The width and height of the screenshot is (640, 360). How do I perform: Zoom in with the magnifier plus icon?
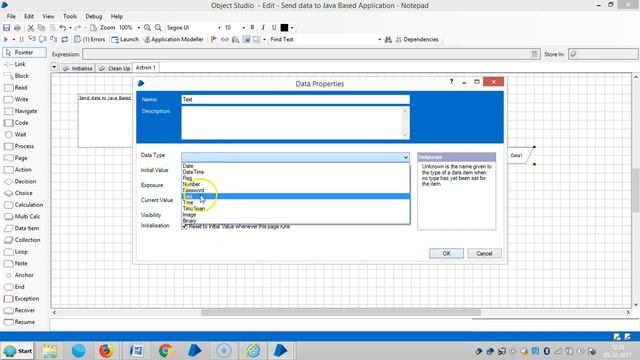coord(147,28)
